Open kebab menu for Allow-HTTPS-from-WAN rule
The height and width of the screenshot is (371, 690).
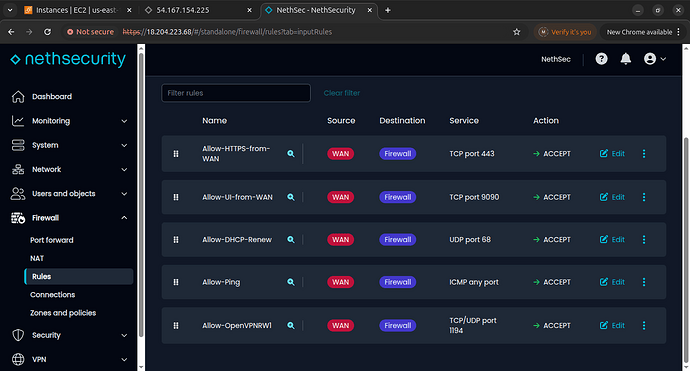pos(644,154)
